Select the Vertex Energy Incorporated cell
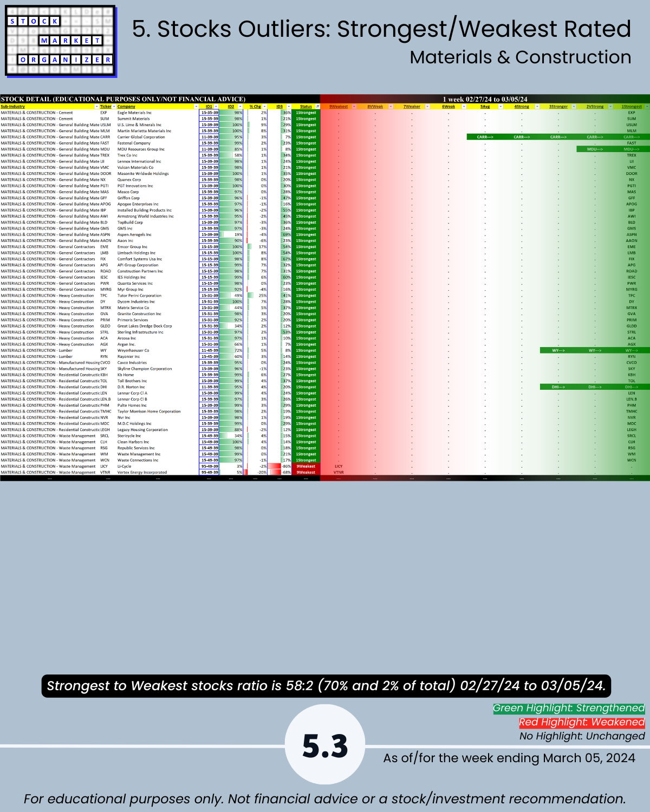Screen dimensions: 650x812 (158, 473)
